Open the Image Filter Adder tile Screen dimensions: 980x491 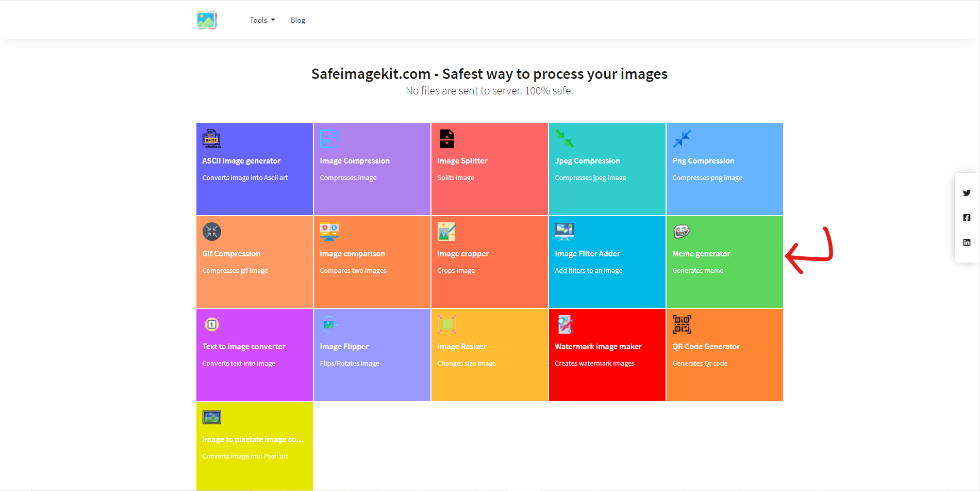click(607, 262)
